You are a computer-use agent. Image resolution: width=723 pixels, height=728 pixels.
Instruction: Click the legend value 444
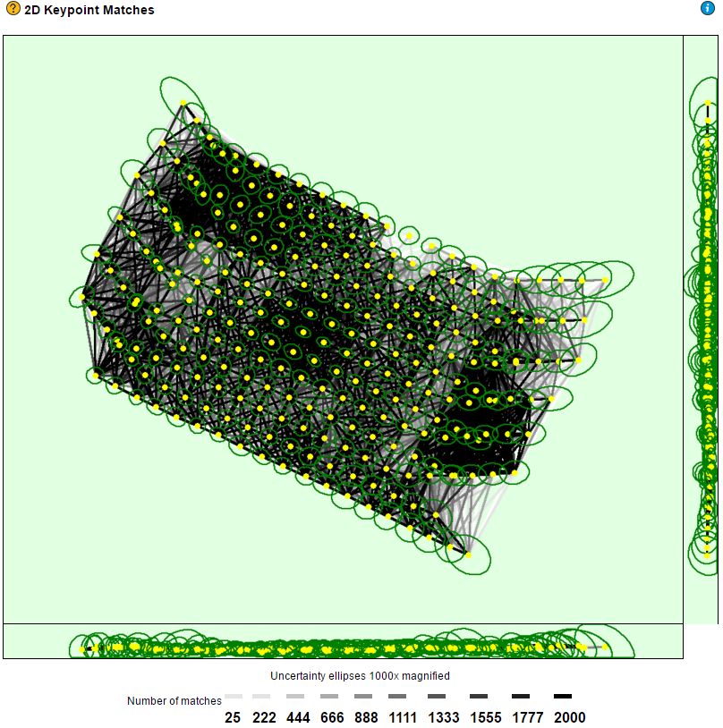tap(298, 717)
